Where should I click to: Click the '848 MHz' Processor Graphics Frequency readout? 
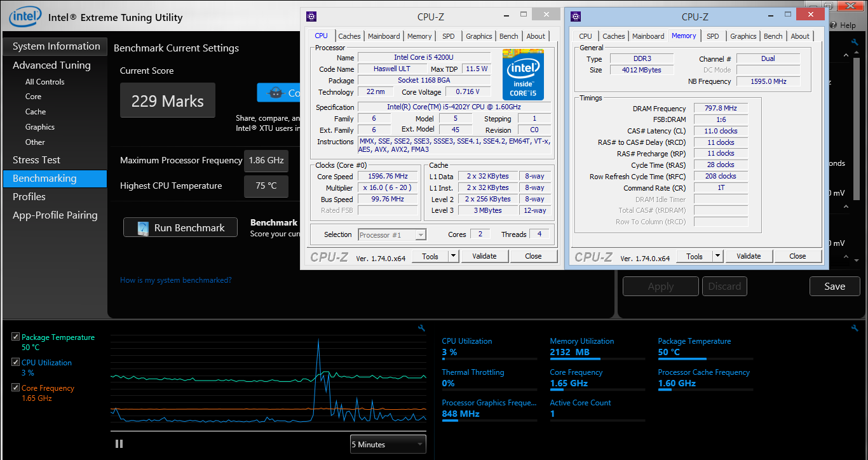point(461,414)
